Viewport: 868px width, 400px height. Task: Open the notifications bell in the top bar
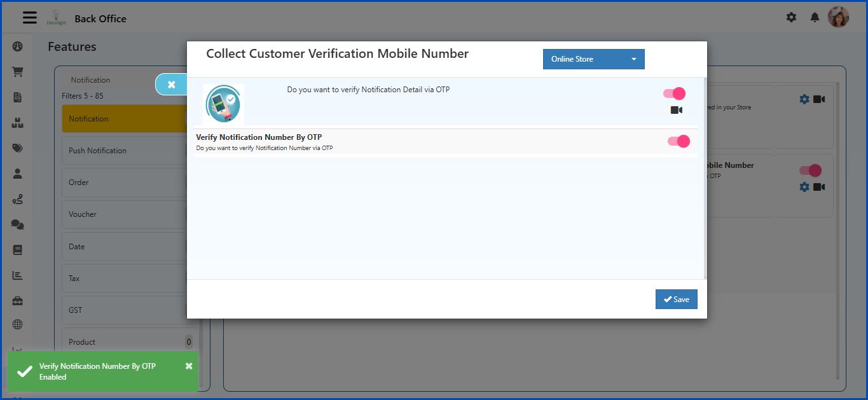(x=815, y=17)
